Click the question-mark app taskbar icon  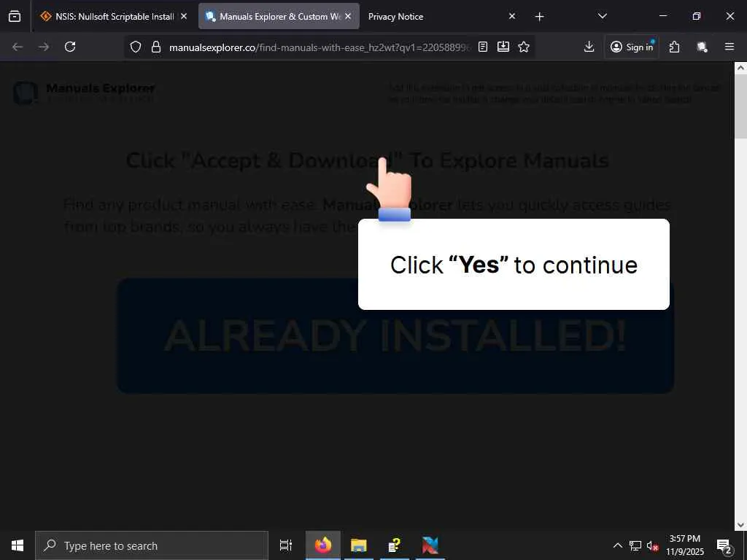(x=395, y=545)
